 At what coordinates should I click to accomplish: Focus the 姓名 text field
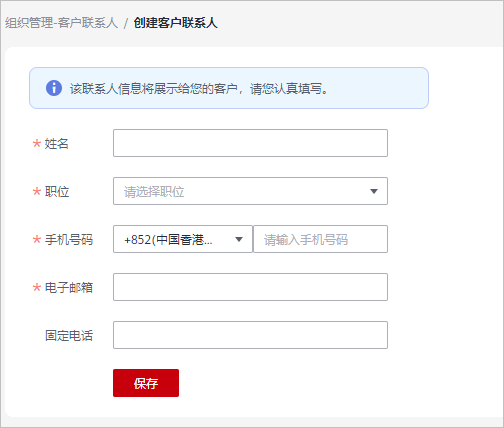[x=250, y=143]
